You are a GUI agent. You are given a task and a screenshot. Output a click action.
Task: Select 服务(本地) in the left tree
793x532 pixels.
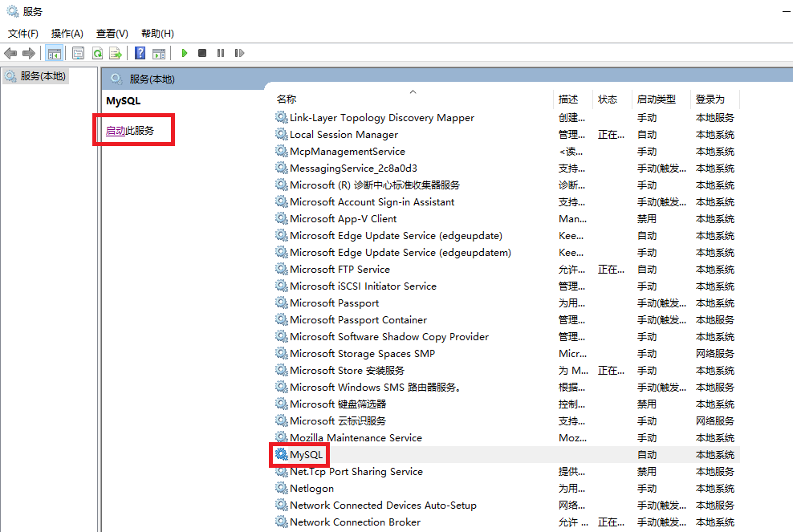tap(43, 76)
